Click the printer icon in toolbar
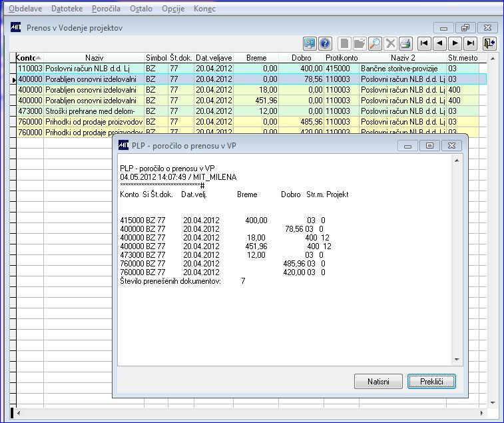 click(x=406, y=44)
